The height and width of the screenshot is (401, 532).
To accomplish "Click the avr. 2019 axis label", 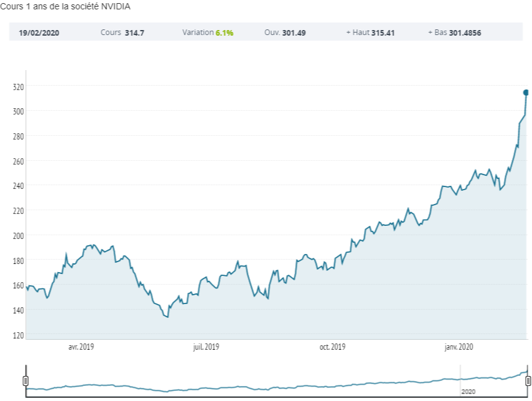I will click(81, 347).
